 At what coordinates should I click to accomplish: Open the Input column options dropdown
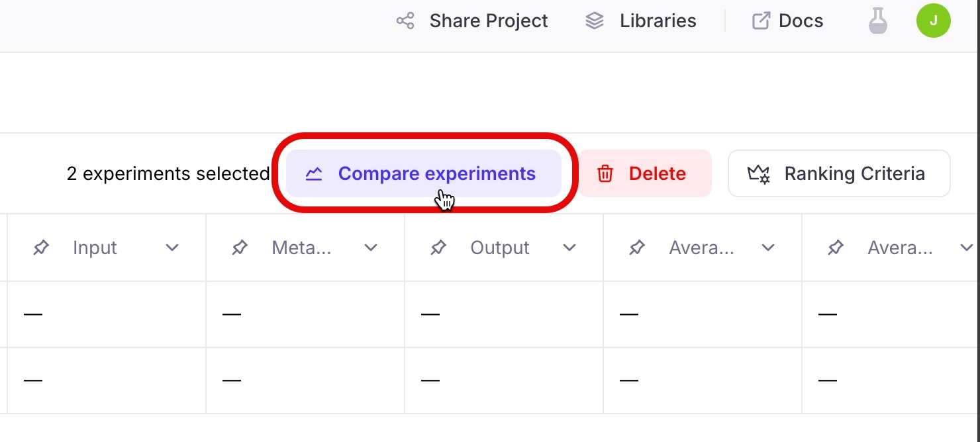pos(172,247)
